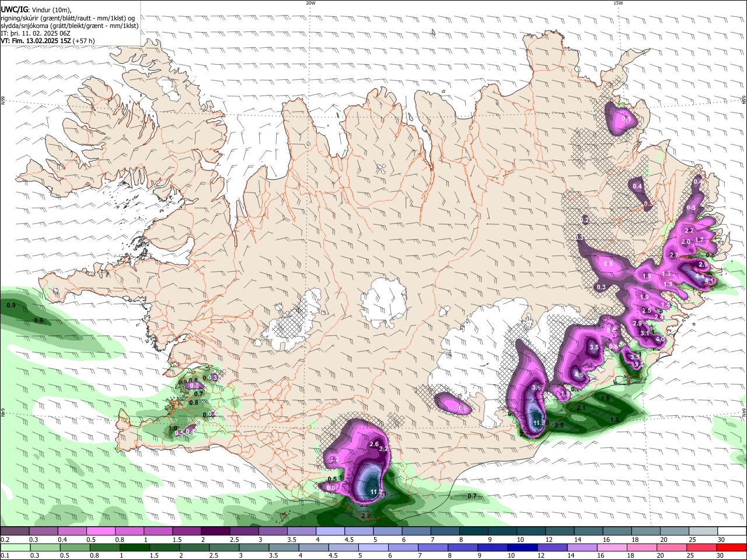Image resolution: width=747 pixels, height=560 pixels.
Task: Click the 'slydda/snjókoma' legend description line
Action: [x=69, y=26]
